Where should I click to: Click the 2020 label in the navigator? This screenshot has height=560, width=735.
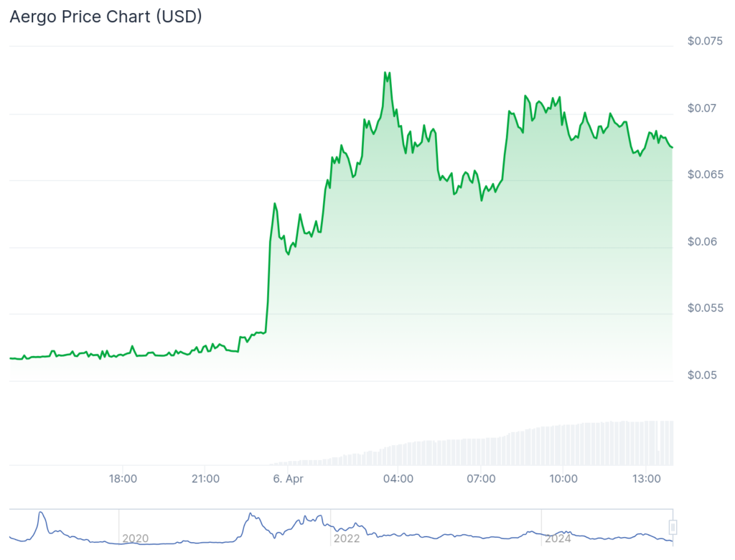click(136, 538)
